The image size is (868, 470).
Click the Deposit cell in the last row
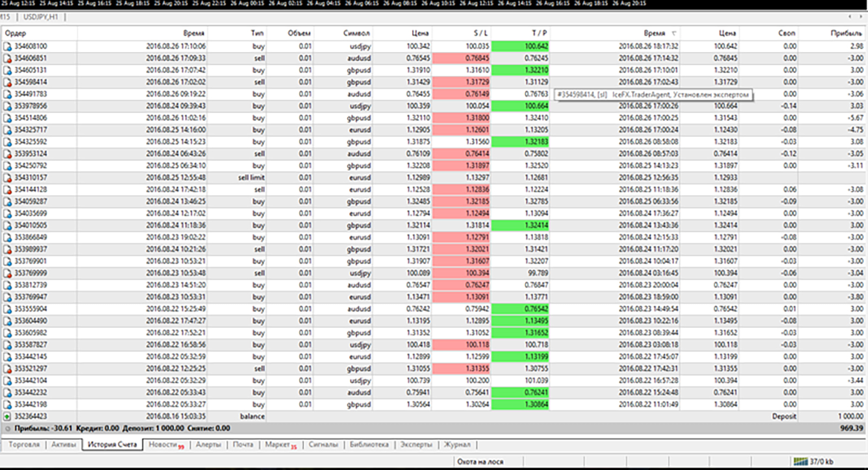pos(784,417)
